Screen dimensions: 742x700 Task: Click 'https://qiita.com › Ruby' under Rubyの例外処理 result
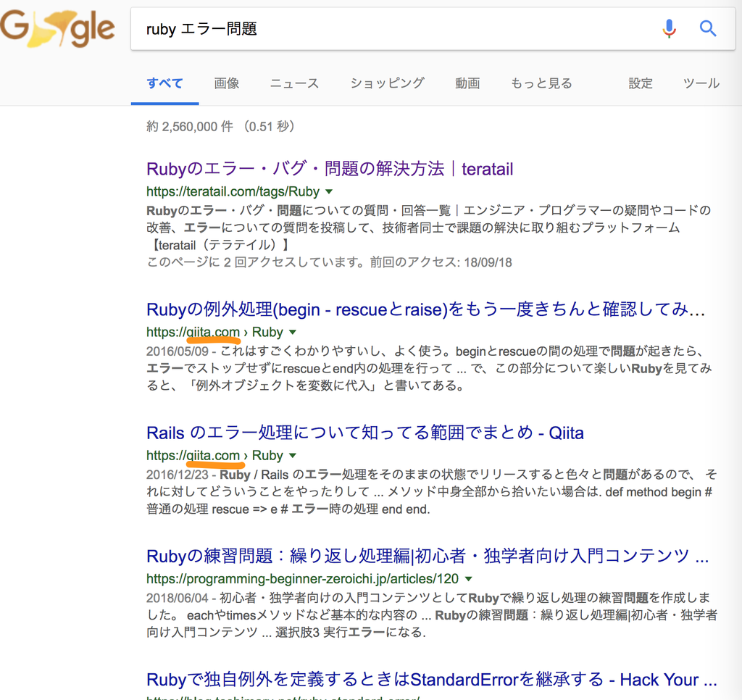pyautogui.click(x=214, y=333)
